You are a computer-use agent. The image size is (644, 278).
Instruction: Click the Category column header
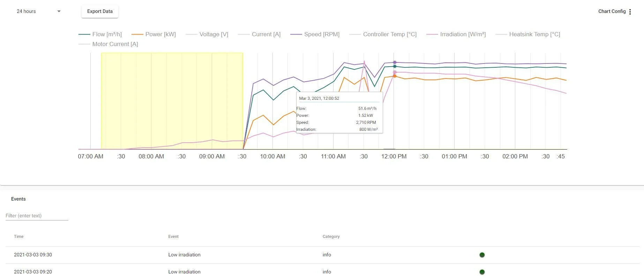(x=331, y=236)
